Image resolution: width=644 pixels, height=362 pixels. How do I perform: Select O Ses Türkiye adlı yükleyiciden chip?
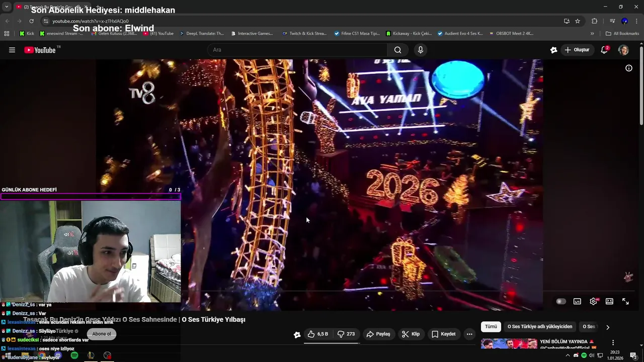[540, 327]
